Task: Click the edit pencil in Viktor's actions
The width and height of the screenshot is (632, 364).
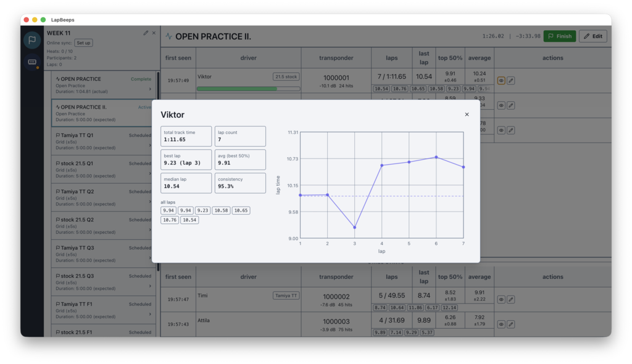Action: click(x=511, y=81)
